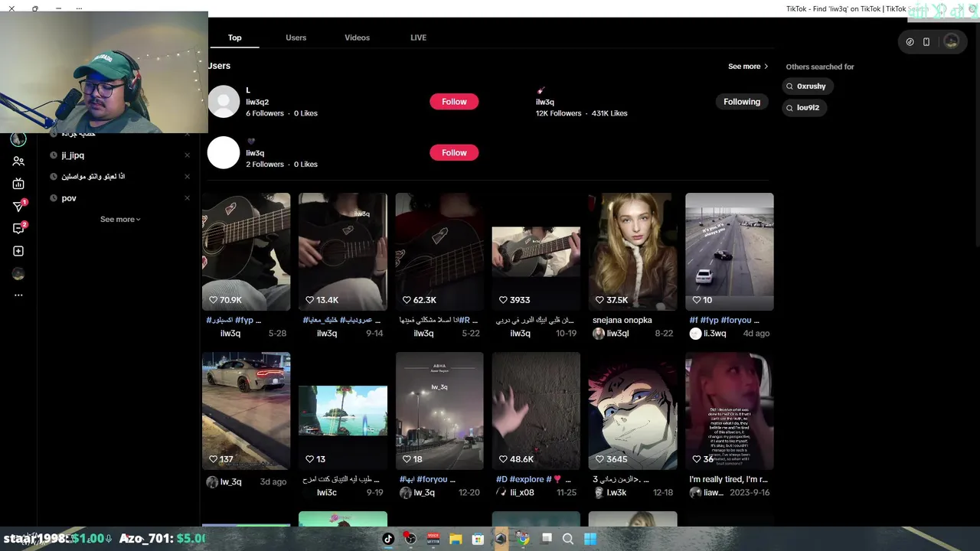Open guitar video with 13.4K likes
The width and height of the screenshot is (980, 551).
click(343, 252)
